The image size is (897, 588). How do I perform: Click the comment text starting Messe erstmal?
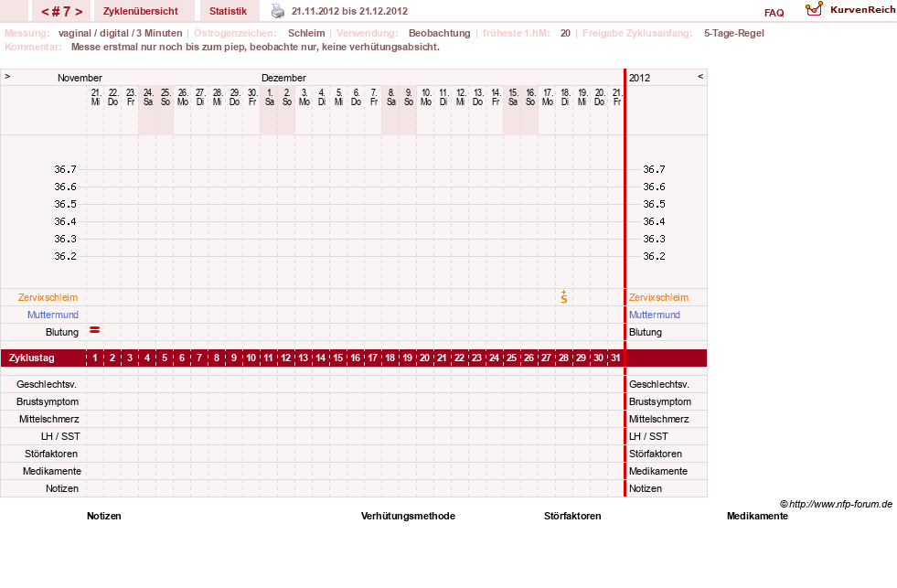[255, 47]
